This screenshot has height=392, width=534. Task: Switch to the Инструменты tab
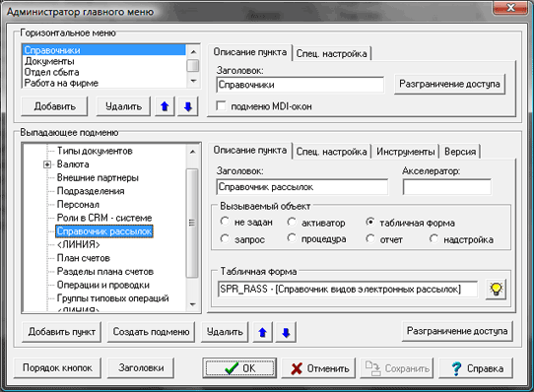click(405, 152)
